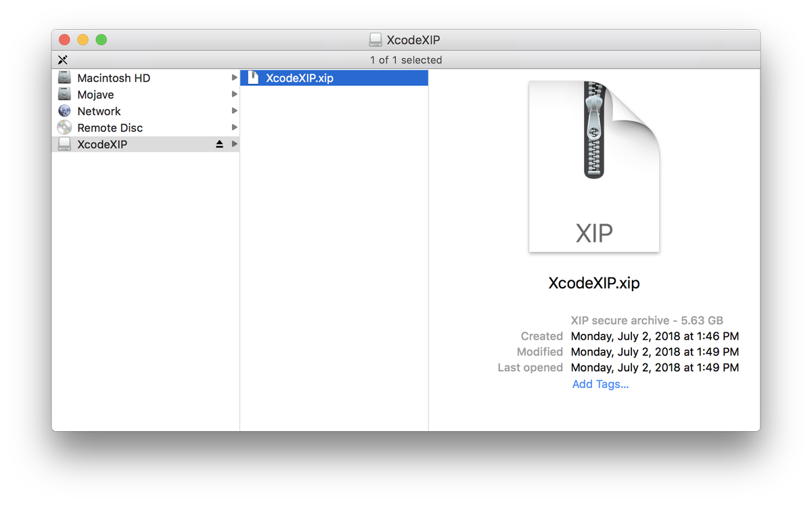Click the Created date value

[x=655, y=336]
